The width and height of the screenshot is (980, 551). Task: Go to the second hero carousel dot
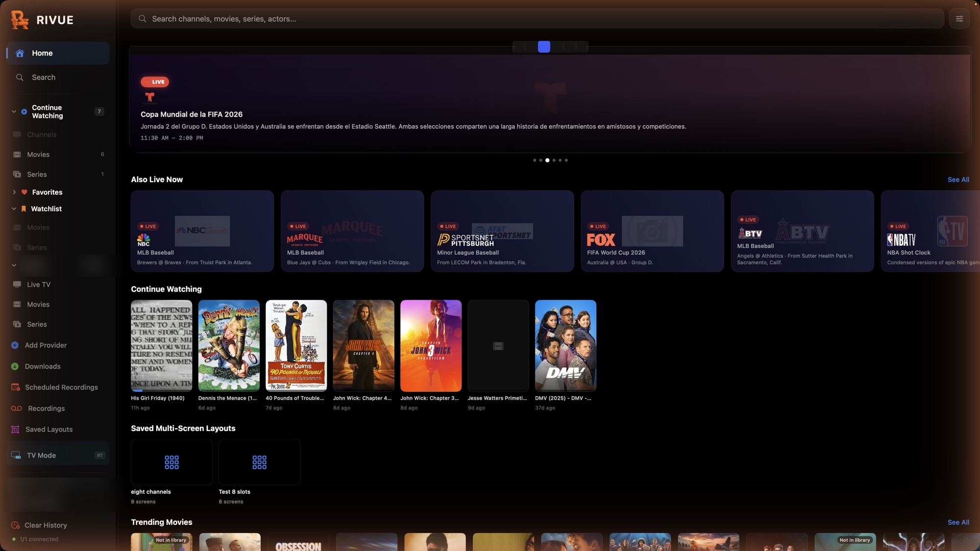click(x=540, y=160)
